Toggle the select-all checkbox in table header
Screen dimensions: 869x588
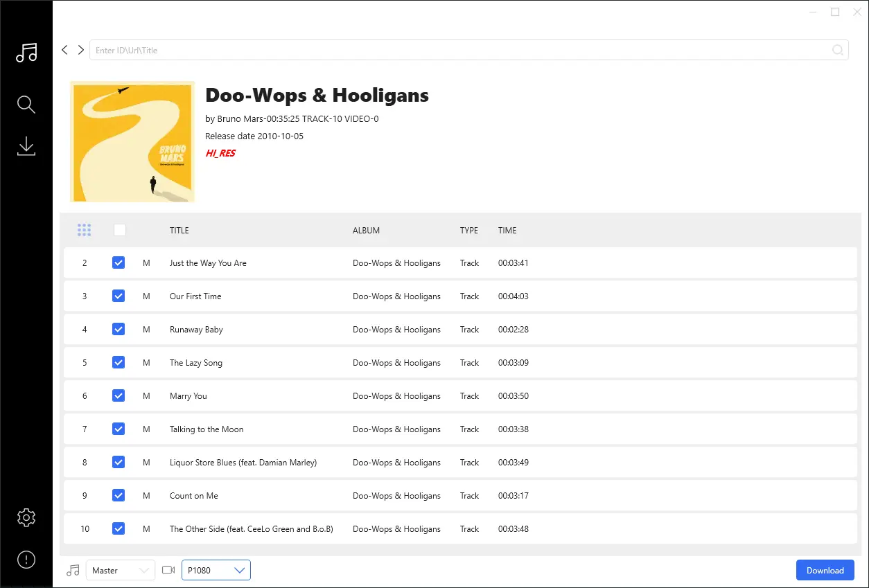pos(119,229)
